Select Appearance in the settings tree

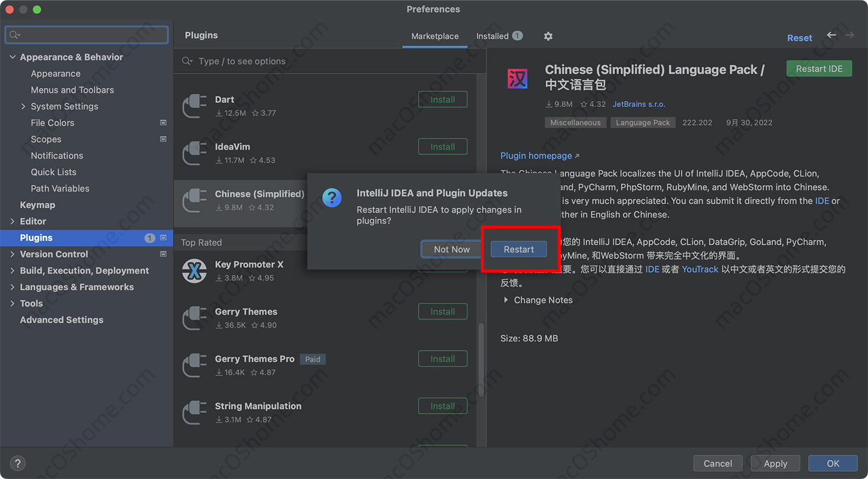(x=56, y=73)
